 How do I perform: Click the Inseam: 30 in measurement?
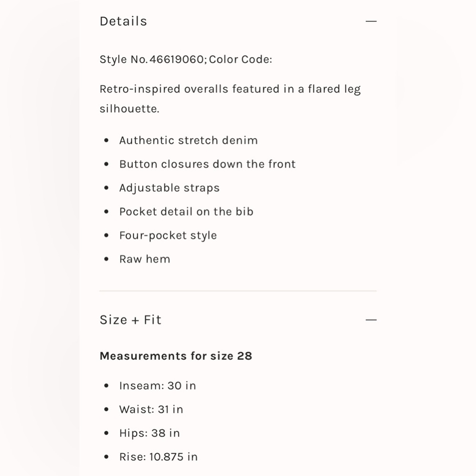157,386
